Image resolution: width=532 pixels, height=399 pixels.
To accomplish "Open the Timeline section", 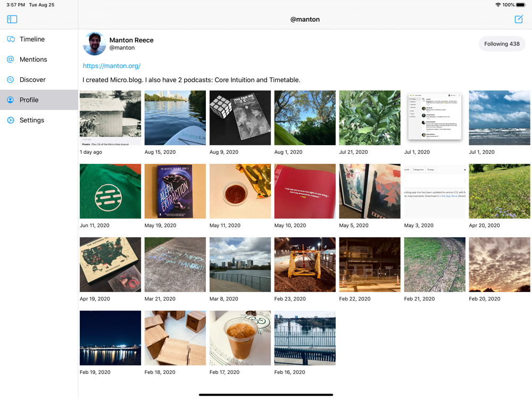I will (x=39, y=39).
